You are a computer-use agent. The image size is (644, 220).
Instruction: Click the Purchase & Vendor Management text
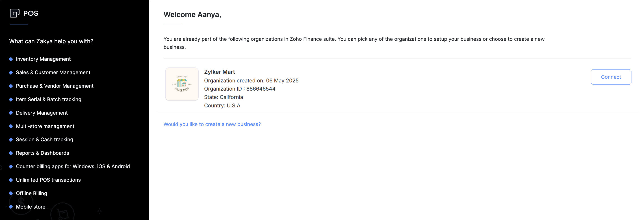(54, 86)
